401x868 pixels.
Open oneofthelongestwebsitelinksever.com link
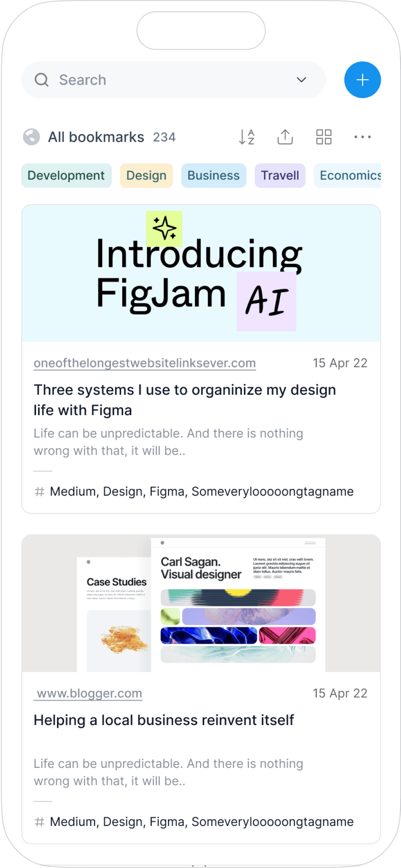click(x=145, y=363)
